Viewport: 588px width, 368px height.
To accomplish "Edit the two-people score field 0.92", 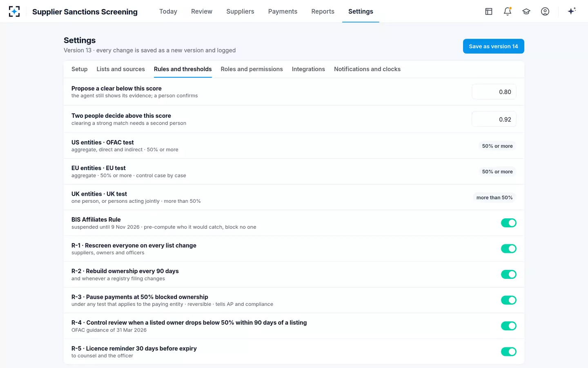I will pos(494,119).
